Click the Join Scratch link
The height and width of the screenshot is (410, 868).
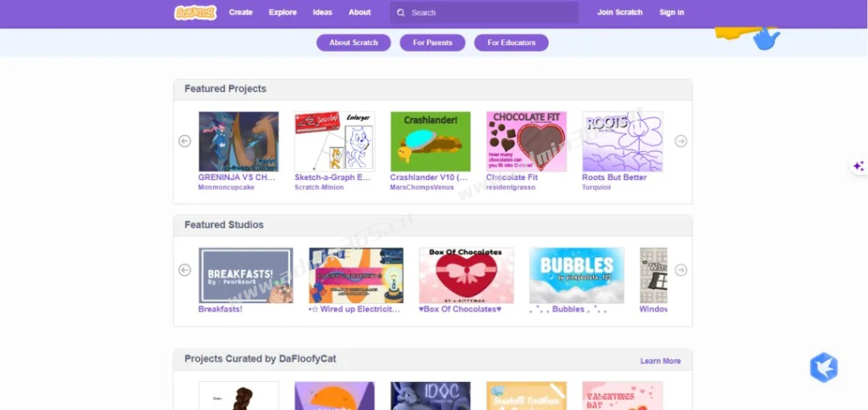[620, 12]
